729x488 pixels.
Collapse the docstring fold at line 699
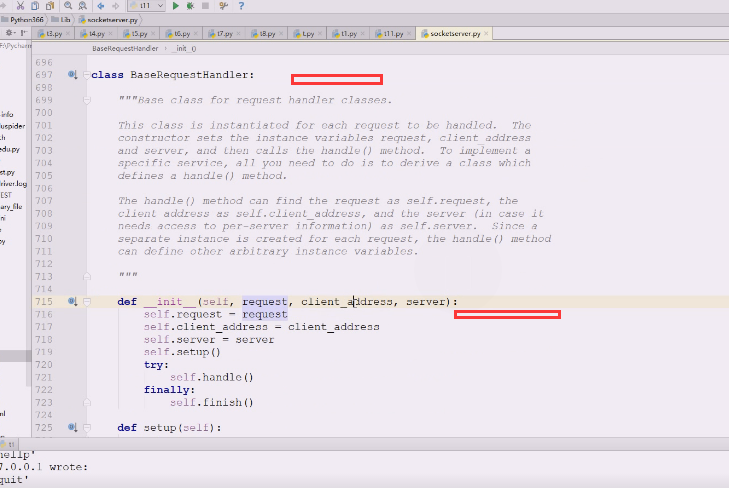coord(86,100)
